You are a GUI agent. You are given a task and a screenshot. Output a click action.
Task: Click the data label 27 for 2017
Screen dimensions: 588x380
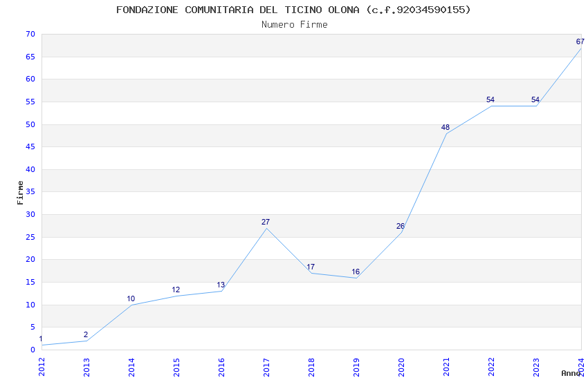coord(266,222)
